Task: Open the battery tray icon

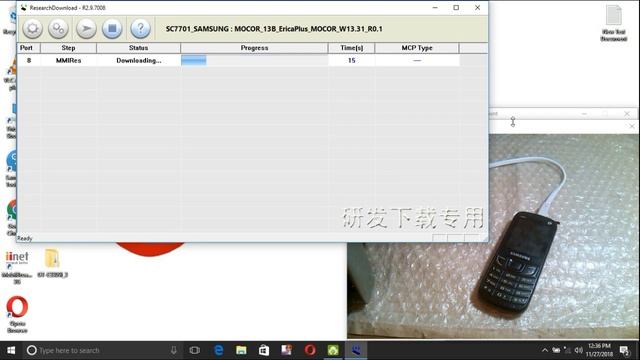Action: tap(556, 350)
